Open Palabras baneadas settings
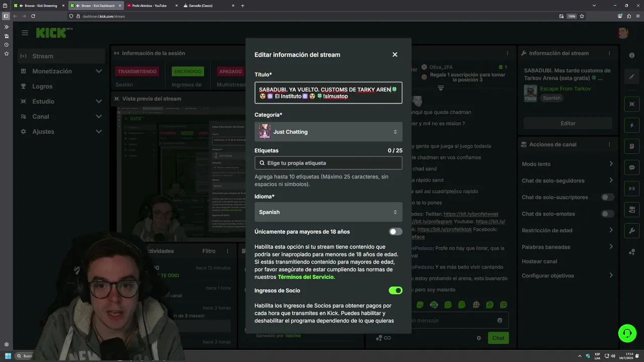Image resolution: width=644 pixels, height=362 pixels. 568,247
